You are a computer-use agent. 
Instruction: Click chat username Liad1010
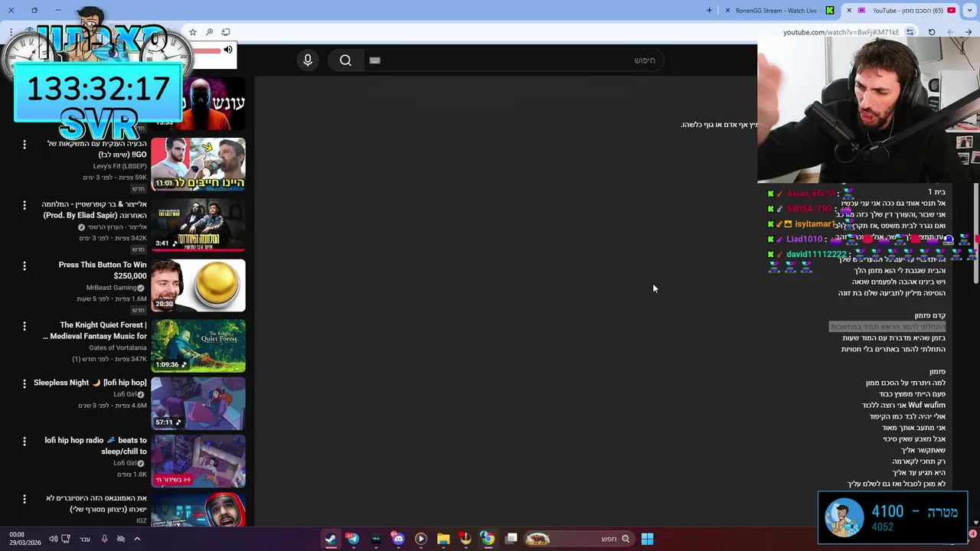pyautogui.click(x=804, y=239)
